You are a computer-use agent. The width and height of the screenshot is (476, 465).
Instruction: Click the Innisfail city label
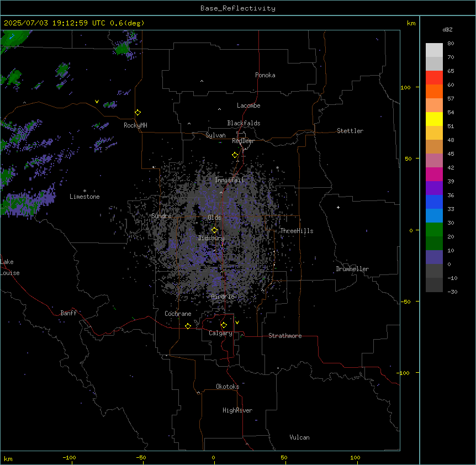click(229, 180)
